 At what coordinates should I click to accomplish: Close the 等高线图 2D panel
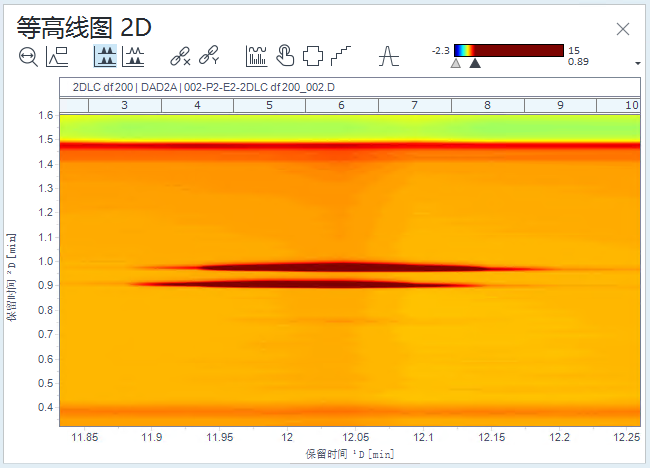[x=623, y=29]
